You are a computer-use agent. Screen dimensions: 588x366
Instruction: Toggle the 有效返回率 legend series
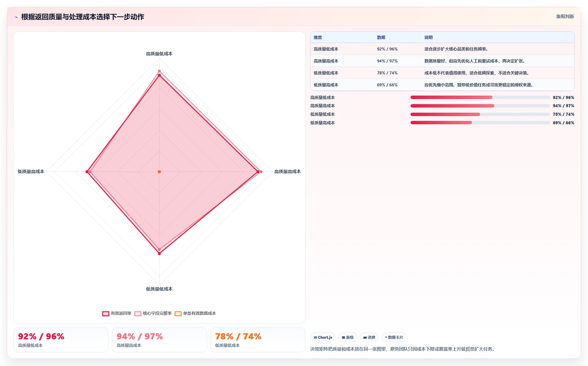tap(117, 313)
